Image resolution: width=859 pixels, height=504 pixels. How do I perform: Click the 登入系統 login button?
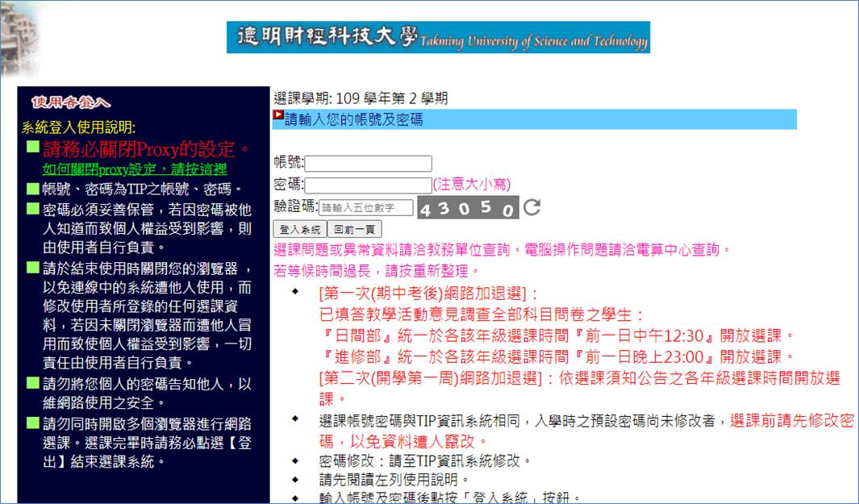(x=300, y=229)
